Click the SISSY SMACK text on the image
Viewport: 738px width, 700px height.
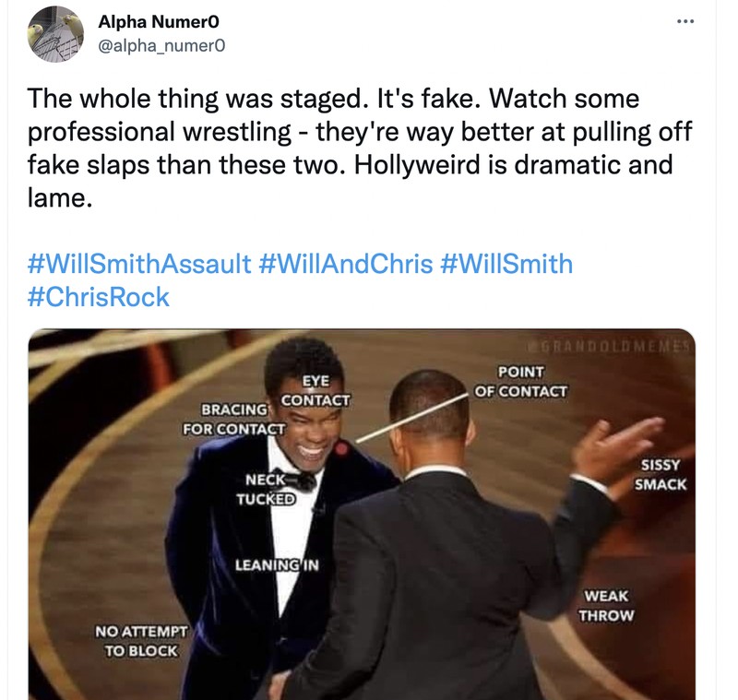tap(659, 474)
